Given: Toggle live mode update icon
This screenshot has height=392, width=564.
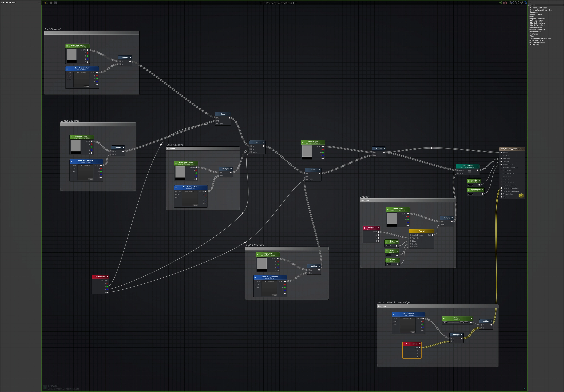Looking at the screenshot, I should click(x=45, y=3).
